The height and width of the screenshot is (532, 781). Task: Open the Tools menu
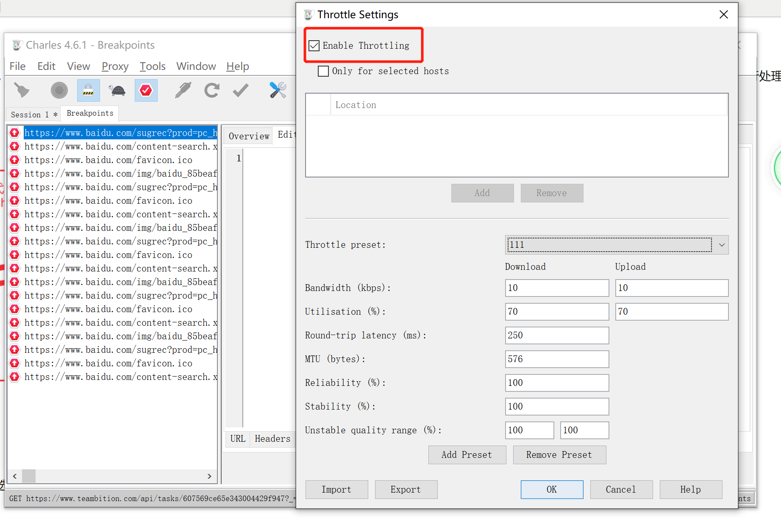pos(153,66)
